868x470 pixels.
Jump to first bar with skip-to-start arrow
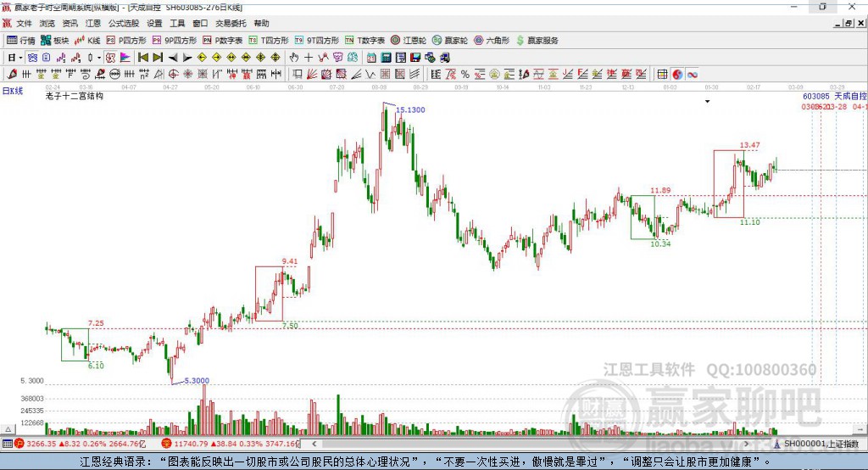142,58
